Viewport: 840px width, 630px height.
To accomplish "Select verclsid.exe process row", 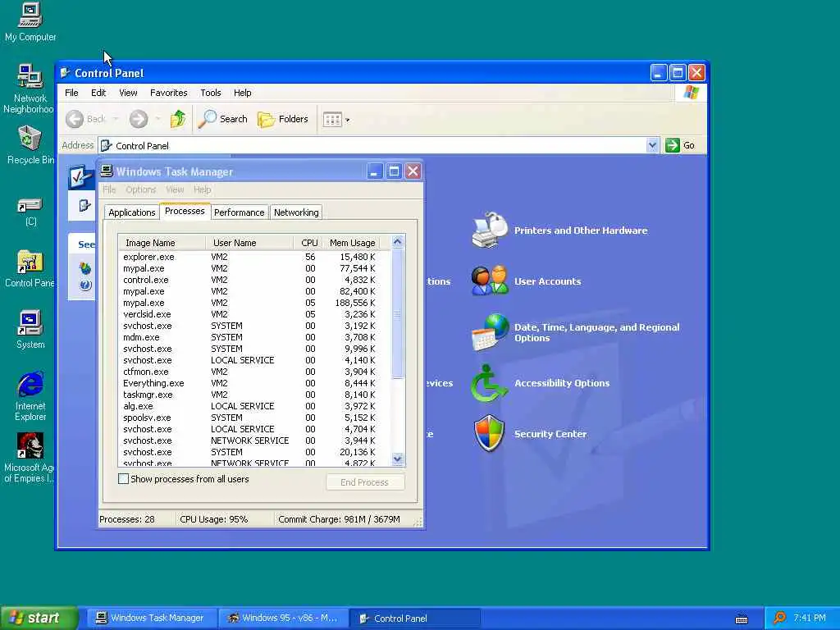I will click(x=254, y=314).
